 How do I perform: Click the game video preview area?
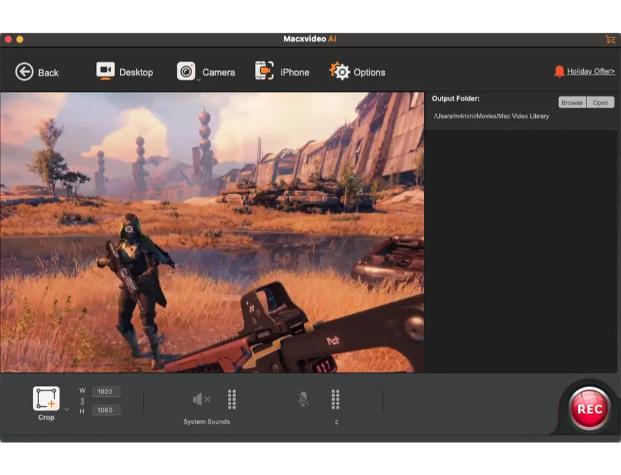click(212, 233)
